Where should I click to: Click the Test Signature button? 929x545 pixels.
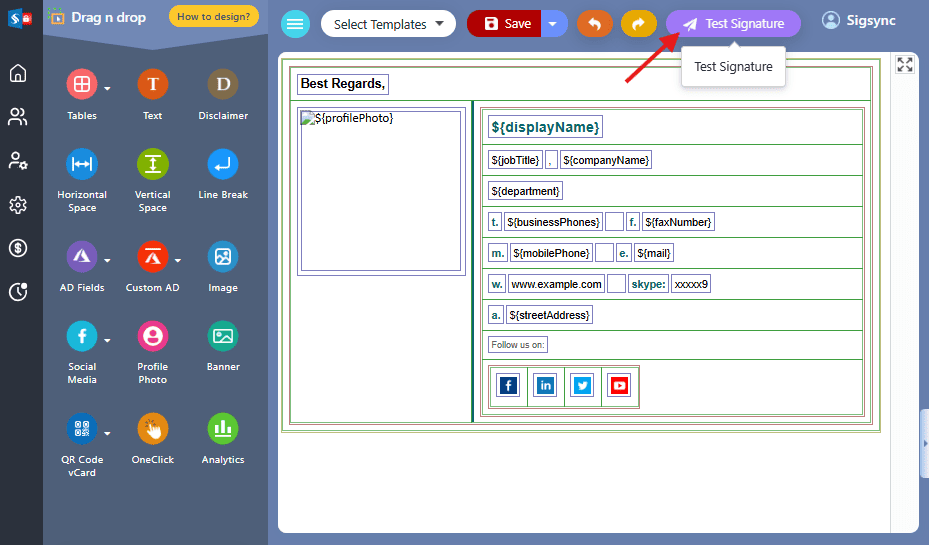pos(733,24)
